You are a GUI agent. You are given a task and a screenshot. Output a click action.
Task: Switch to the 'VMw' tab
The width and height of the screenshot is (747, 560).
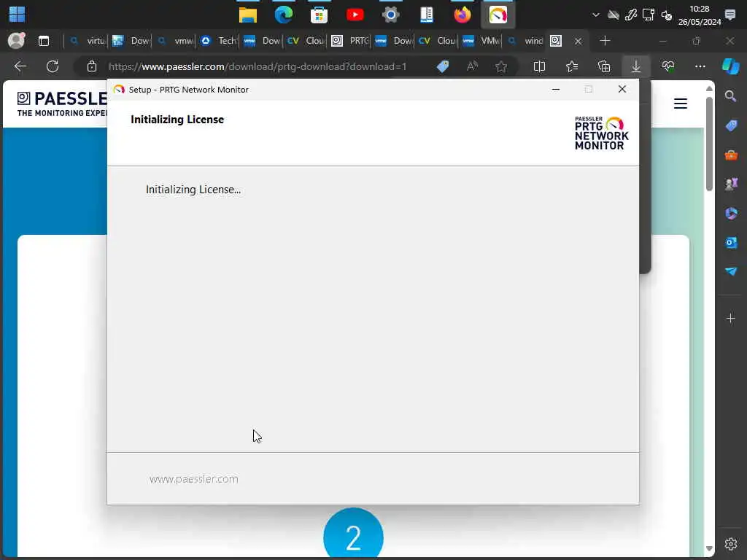tap(481, 41)
